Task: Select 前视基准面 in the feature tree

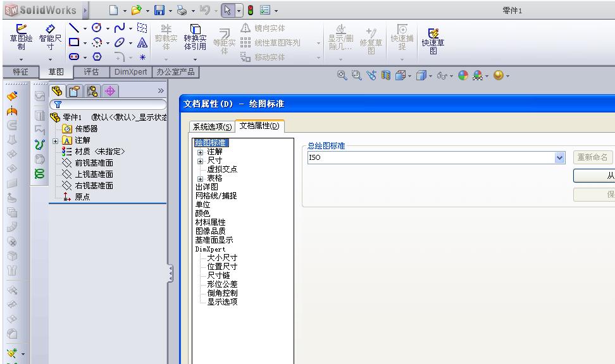Action: [x=94, y=162]
